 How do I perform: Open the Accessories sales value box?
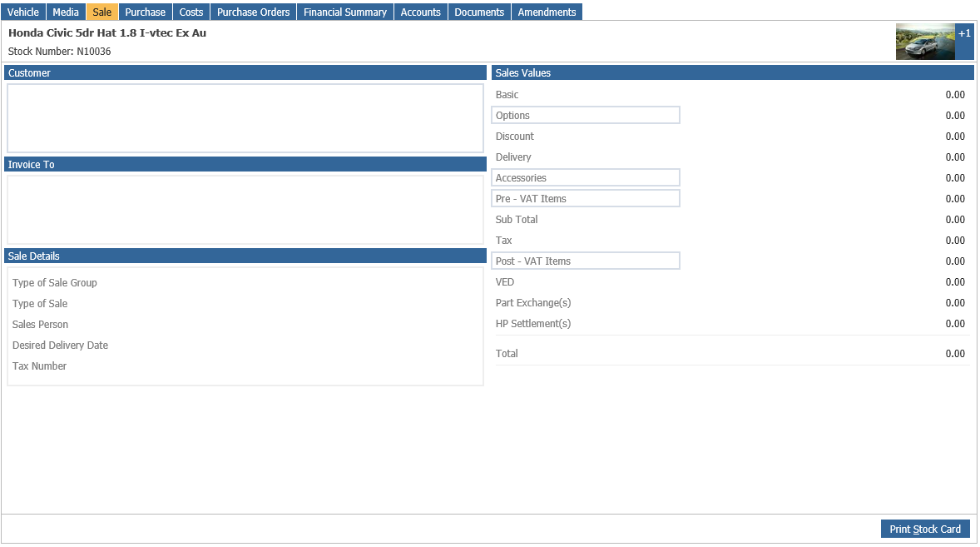586,177
